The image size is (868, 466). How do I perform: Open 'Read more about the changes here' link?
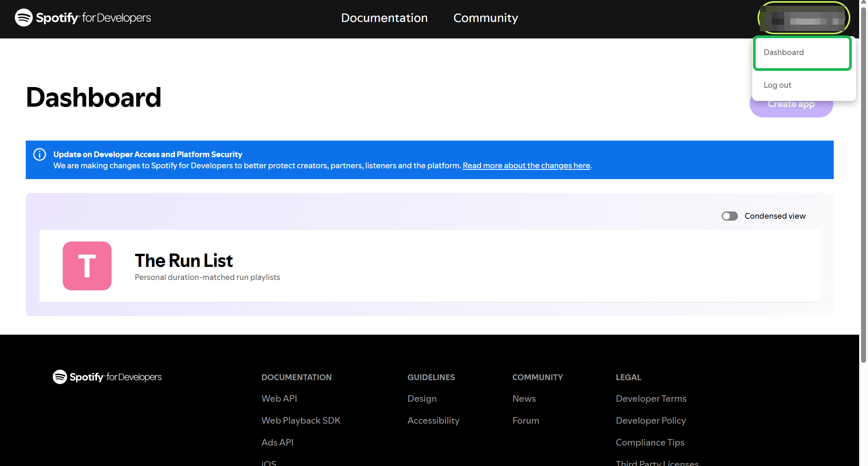[526, 166]
